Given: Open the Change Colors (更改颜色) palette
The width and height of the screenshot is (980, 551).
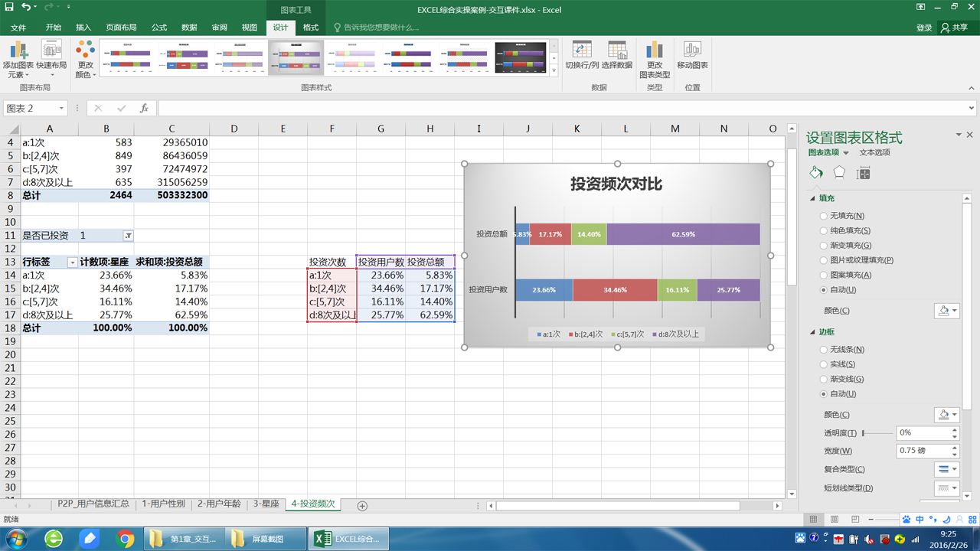Looking at the screenshot, I should 85,60.
